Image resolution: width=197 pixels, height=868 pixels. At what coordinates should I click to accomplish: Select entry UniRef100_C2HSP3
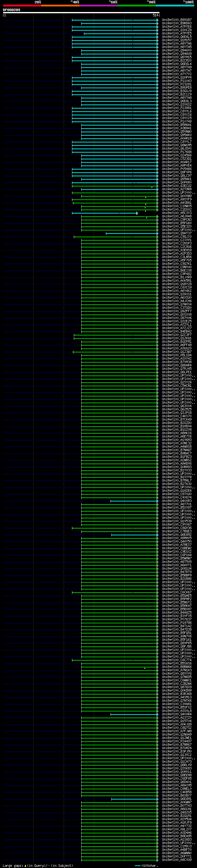(x=177, y=243)
